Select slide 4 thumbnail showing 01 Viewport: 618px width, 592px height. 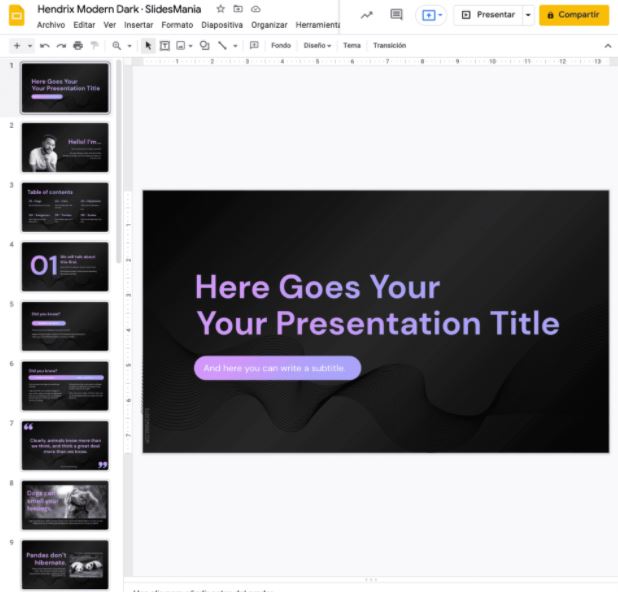65,266
